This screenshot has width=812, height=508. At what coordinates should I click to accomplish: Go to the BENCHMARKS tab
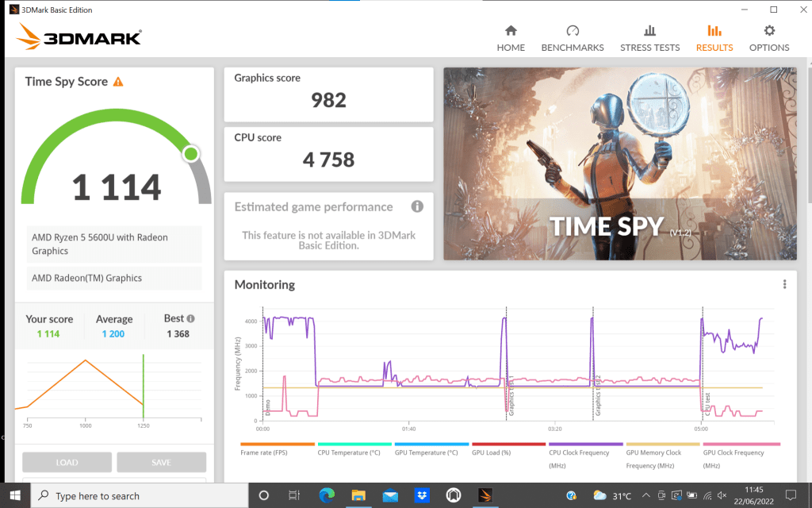click(573, 39)
